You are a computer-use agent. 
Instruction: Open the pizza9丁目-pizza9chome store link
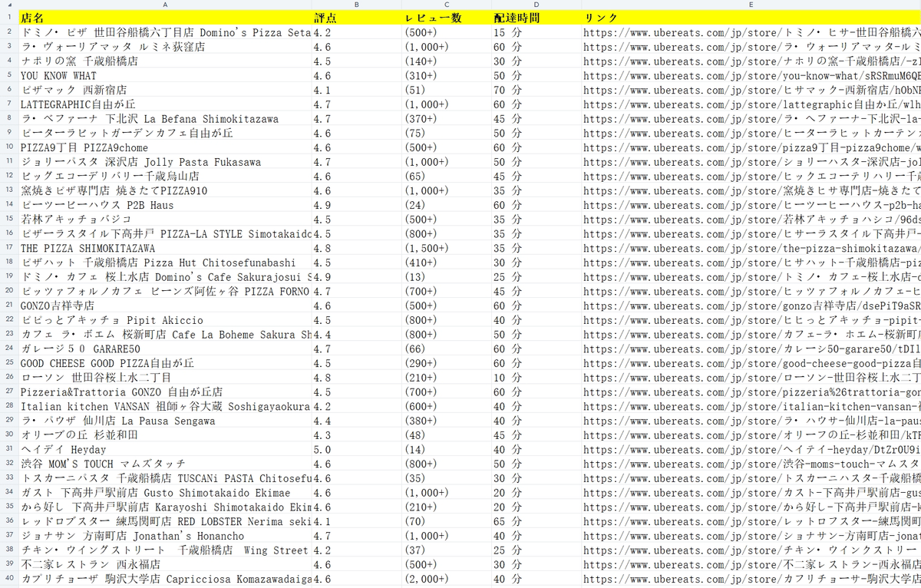751,147
